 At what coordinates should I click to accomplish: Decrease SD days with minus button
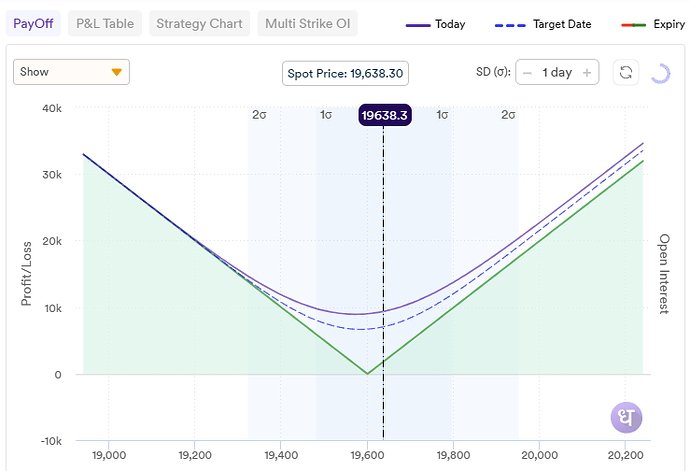527,73
